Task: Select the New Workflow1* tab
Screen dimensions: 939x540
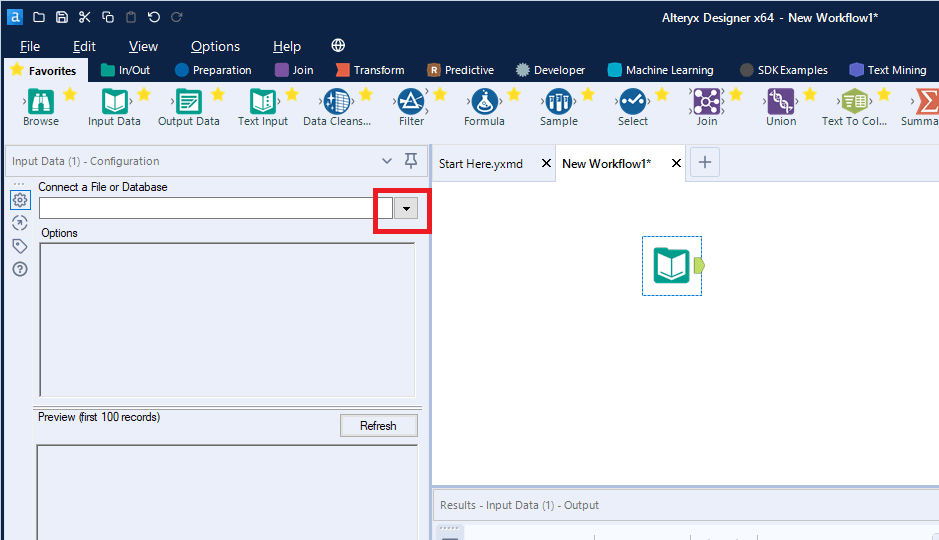Action: pos(606,163)
